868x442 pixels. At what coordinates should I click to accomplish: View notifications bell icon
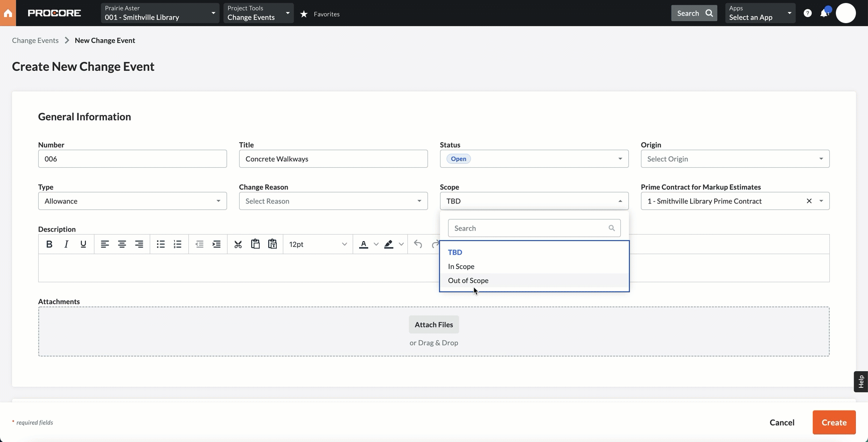pos(824,13)
